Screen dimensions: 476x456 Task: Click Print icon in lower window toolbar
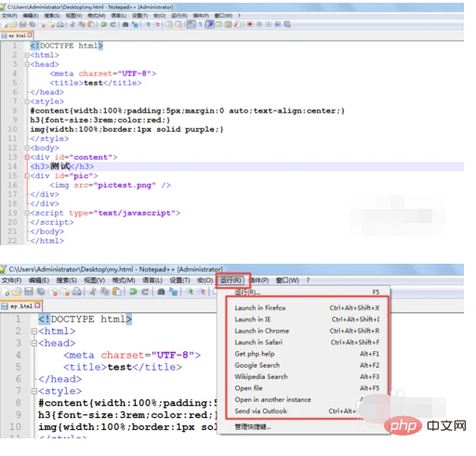tap(77, 292)
